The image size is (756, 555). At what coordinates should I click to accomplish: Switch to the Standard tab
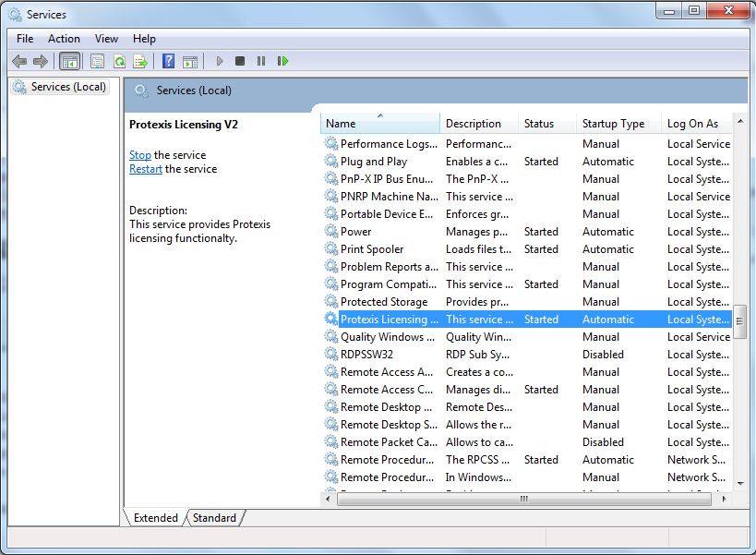213,518
